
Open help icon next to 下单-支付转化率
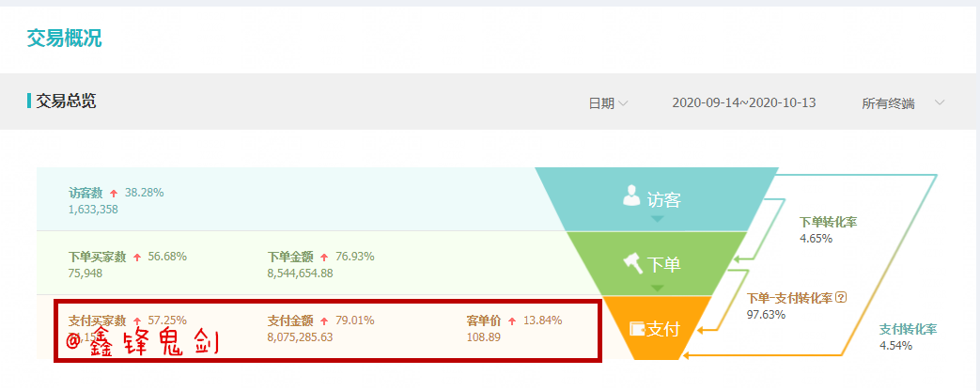(x=841, y=298)
